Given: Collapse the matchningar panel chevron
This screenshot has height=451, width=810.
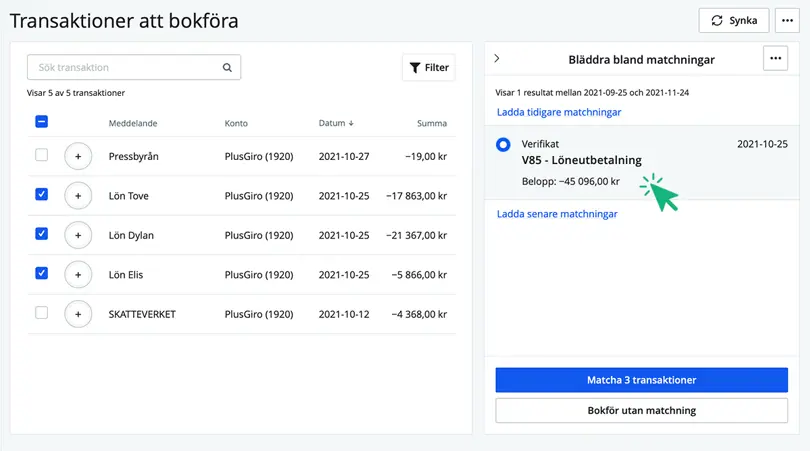Looking at the screenshot, I should pyautogui.click(x=497, y=59).
